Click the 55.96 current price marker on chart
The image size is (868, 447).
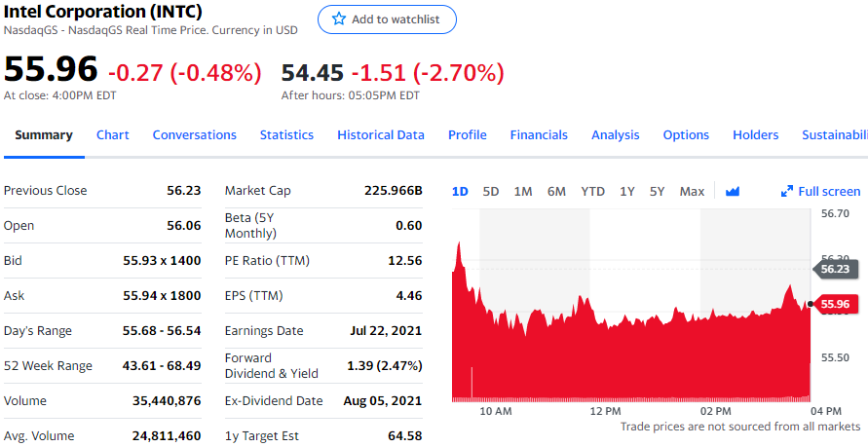(836, 304)
